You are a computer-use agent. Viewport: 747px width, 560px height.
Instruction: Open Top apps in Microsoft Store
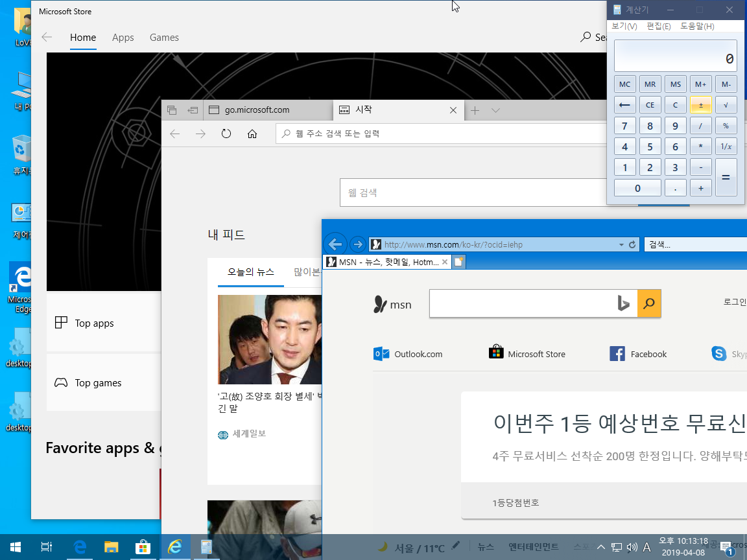(x=104, y=323)
